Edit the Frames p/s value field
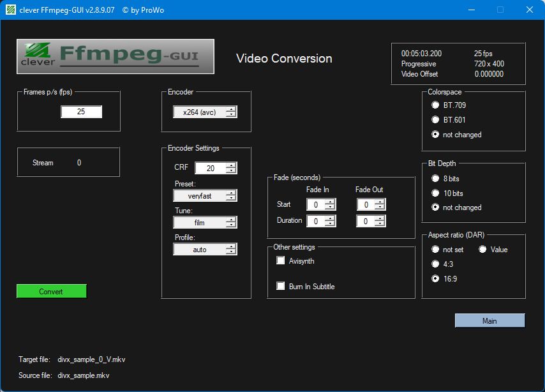545x392 pixels. [81, 112]
